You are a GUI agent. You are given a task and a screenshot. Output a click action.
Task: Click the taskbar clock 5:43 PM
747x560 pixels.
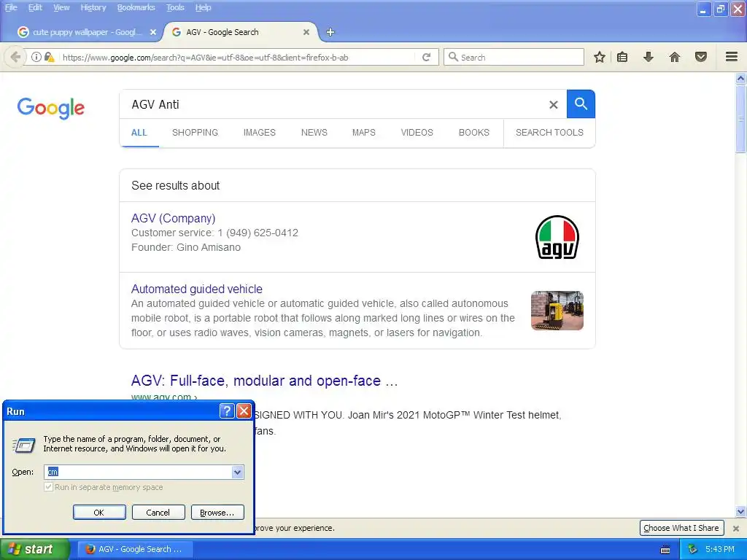(719, 549)
